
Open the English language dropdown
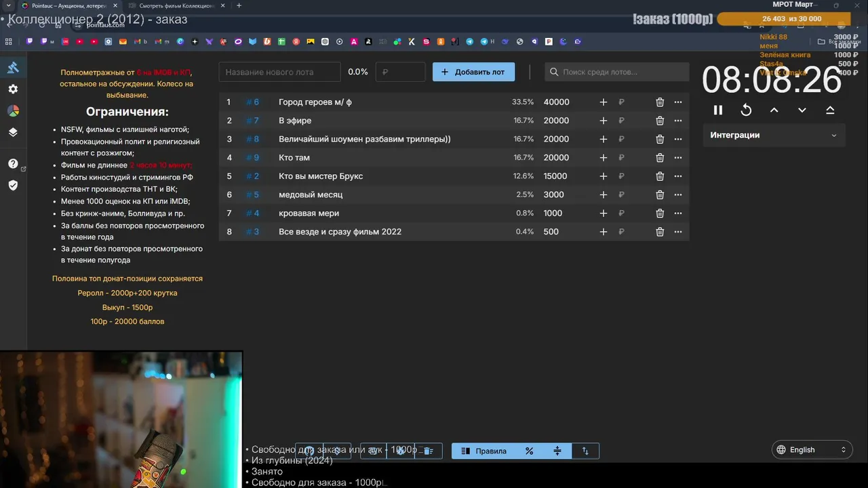pos(812,449)
